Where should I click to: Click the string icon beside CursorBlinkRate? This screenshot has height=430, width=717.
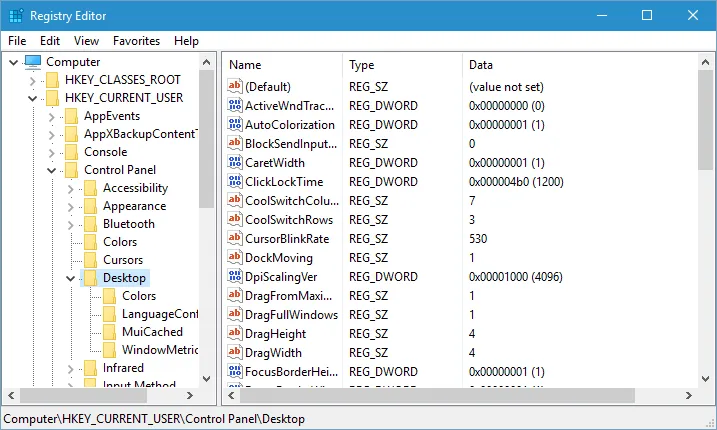coord(235,238)
